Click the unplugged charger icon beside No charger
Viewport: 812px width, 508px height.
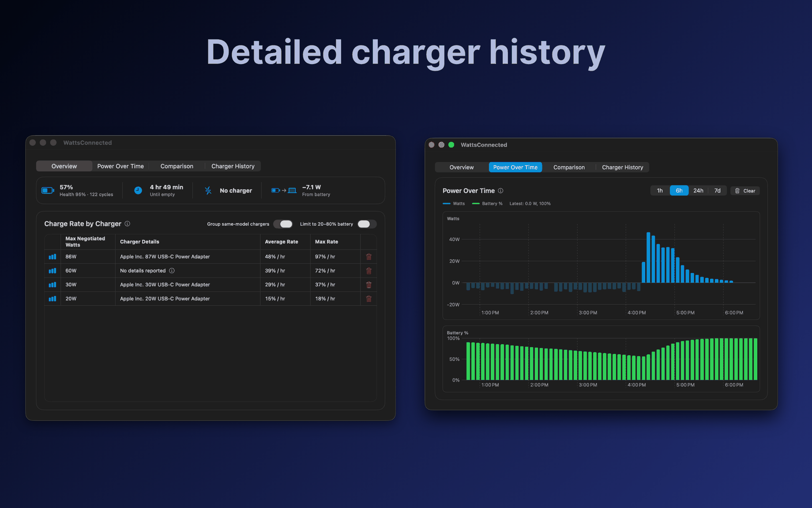pyautogui.click(x=208, y=190)
